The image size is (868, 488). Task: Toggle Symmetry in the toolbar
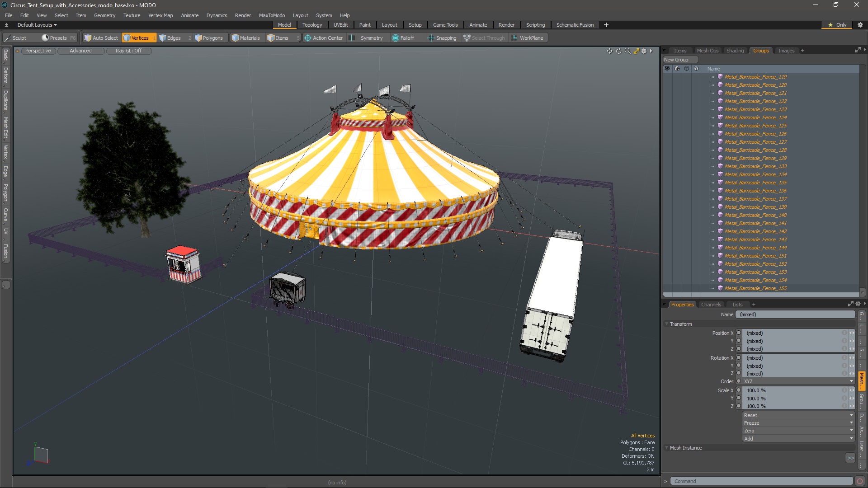tap(367, 38)
